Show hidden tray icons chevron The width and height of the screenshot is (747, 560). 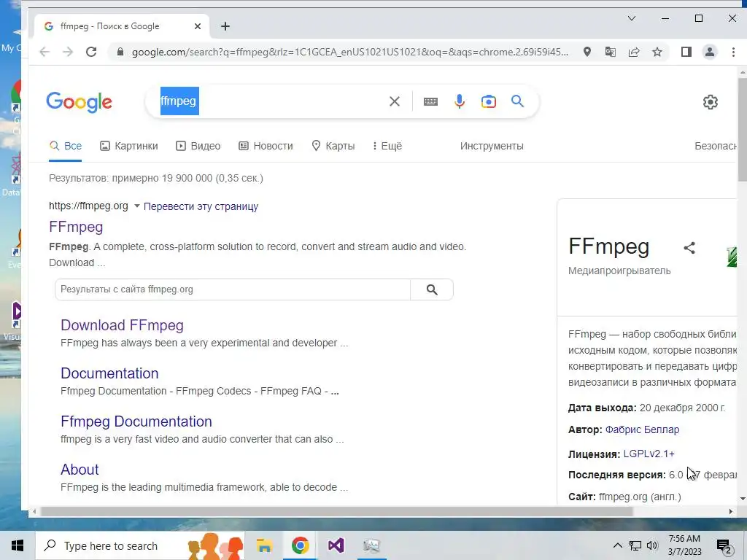pyautogui.click(x=617, y=545)
